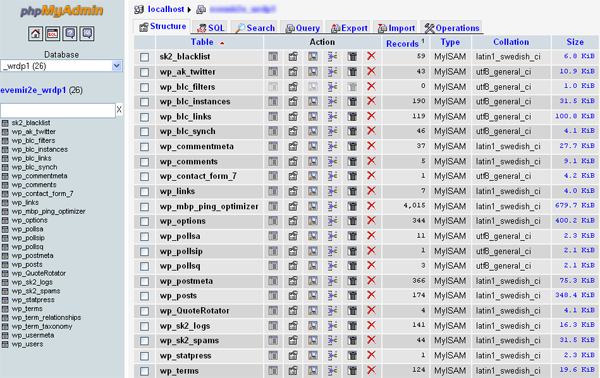Sort by the Records column header
Image resolution: width=600 pixels, height=378 pixels.
[402, 44]
